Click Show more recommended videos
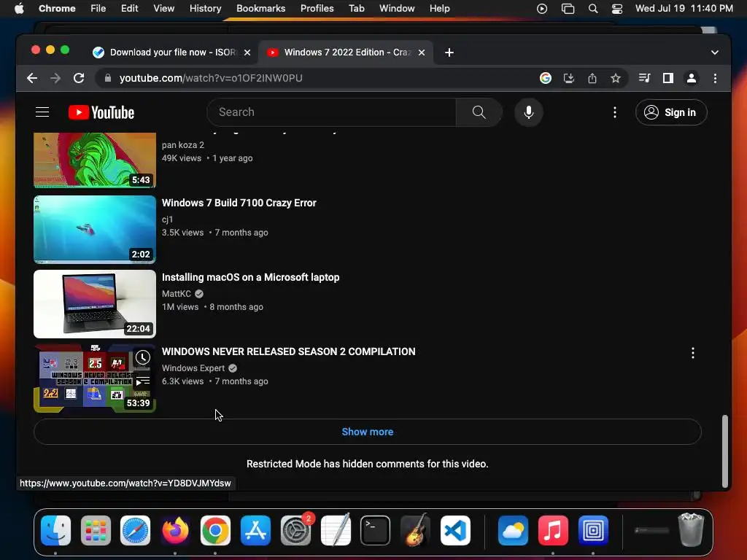 (368, 432)
